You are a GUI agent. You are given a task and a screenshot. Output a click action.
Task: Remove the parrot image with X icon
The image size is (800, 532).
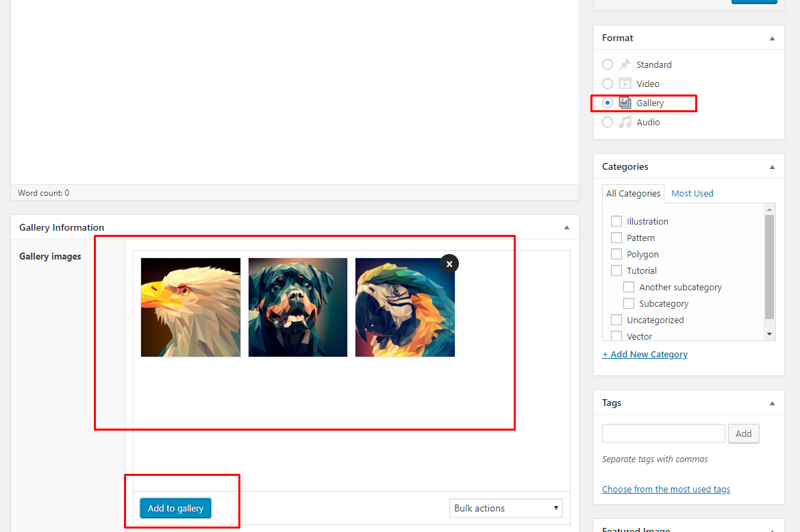point(449,264)
